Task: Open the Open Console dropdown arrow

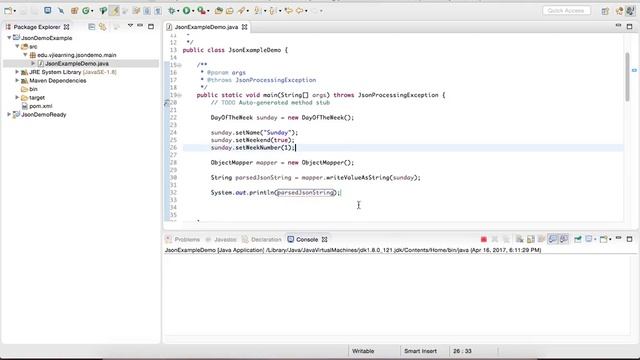Action: tap(610, 240)
